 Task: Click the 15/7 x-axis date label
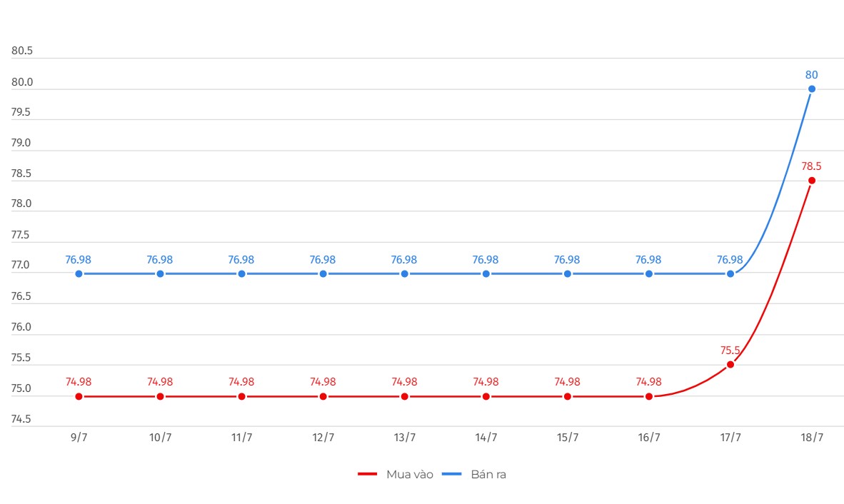(568, 438)
